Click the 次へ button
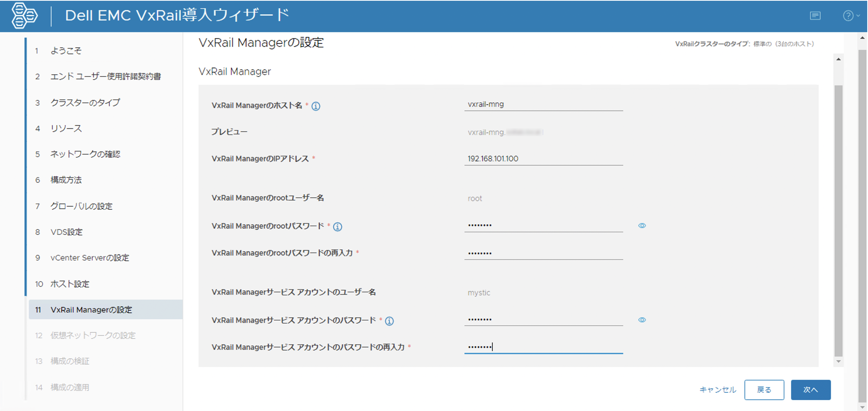 coord(810,390)
